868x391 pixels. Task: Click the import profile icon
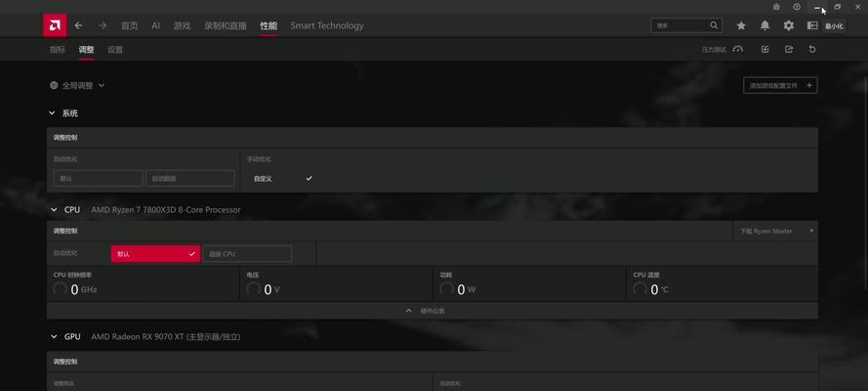pyautogui.click(x=765, y=49)
